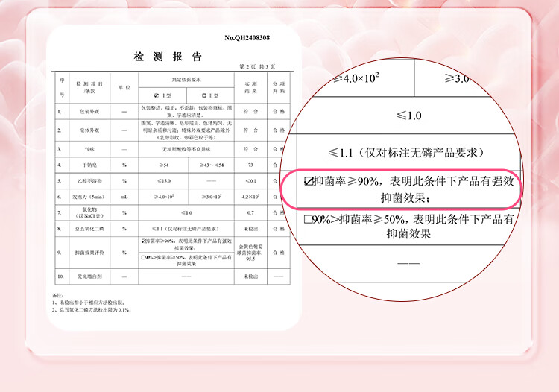The height and width of the screenshot is (392, 559).
Task: Click the 皂体外观 item in row 2
Action: click(89, 130)
